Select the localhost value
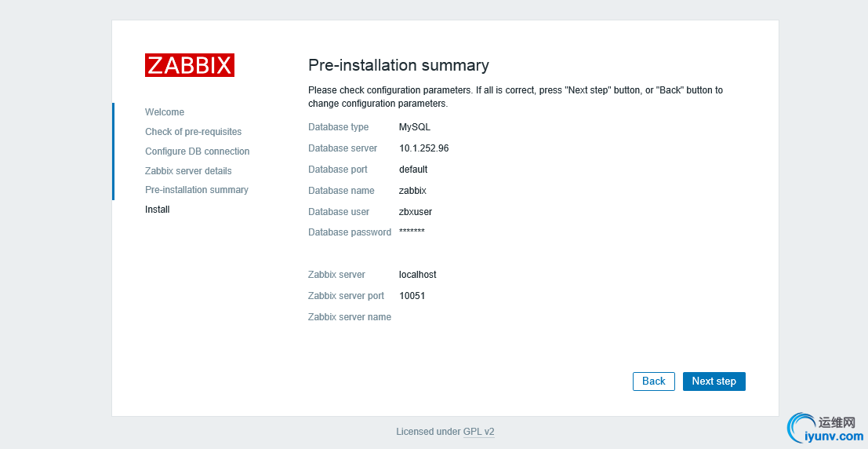 tap(417, 275)
